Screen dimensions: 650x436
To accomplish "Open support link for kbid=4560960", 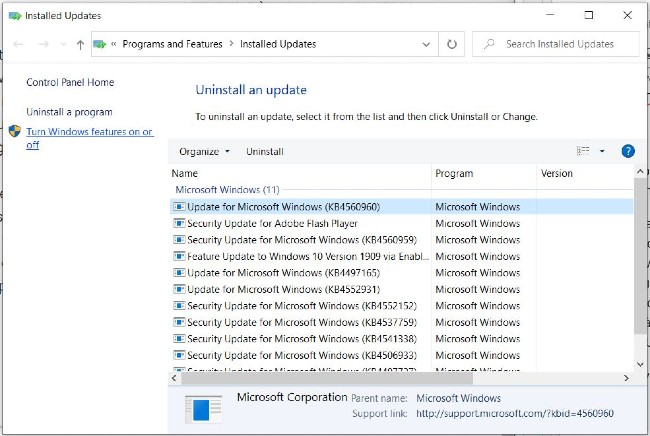I will (x=515, y=413).
